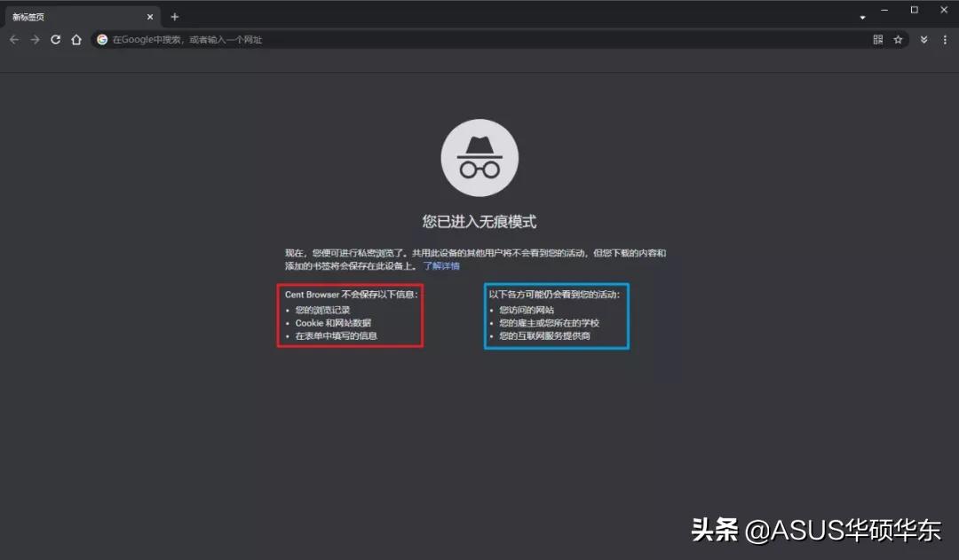Maximize the browser window

pos(915,10)
